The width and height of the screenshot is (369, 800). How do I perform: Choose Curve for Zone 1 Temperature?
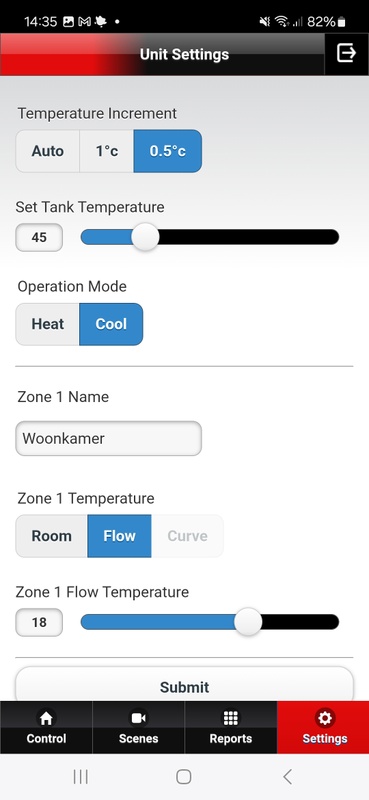(x=187, y=536)
